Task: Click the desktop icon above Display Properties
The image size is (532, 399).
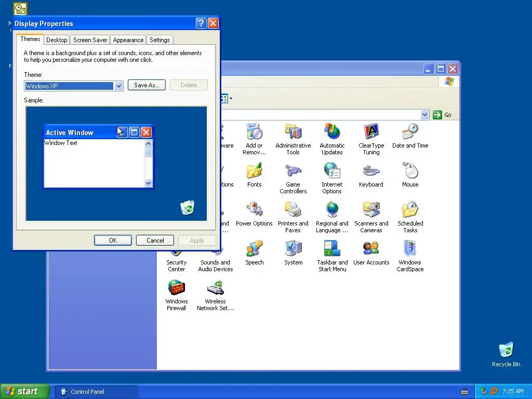Action: 20,9
